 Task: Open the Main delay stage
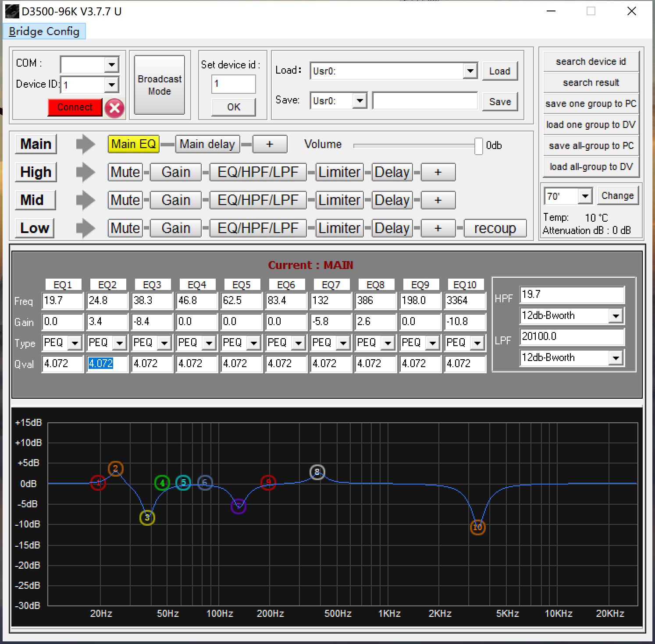(207, 144)
